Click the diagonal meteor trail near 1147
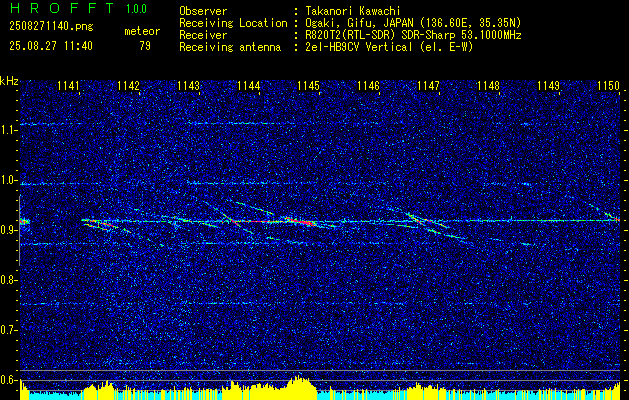 click(x=429, y=223)
